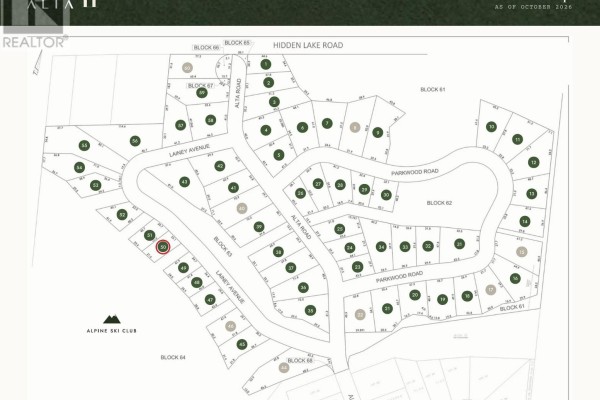
Task: Pick the lot 43 marker
Action: 184,182
